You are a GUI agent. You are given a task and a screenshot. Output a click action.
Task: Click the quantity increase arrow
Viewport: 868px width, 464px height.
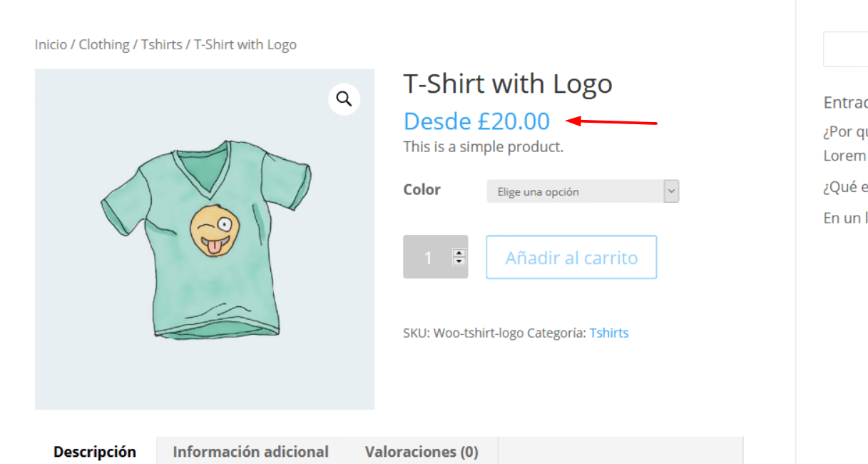tap(459, 253)
